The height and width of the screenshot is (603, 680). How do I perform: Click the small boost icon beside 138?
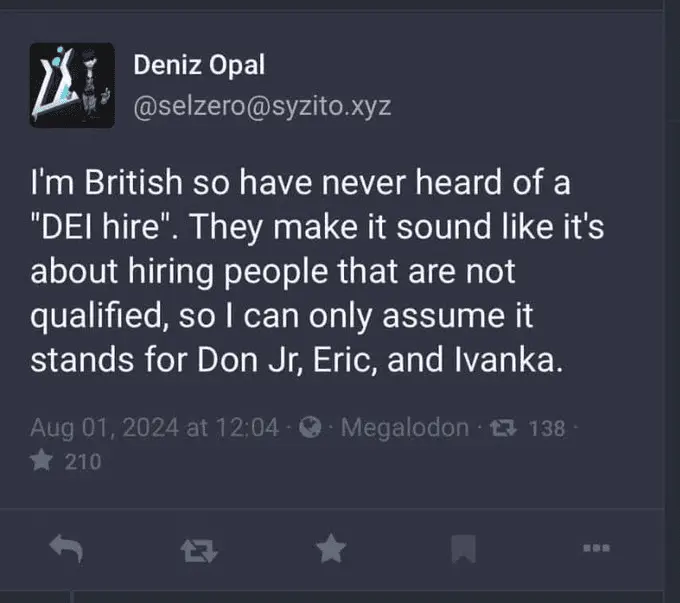[506, 427]
